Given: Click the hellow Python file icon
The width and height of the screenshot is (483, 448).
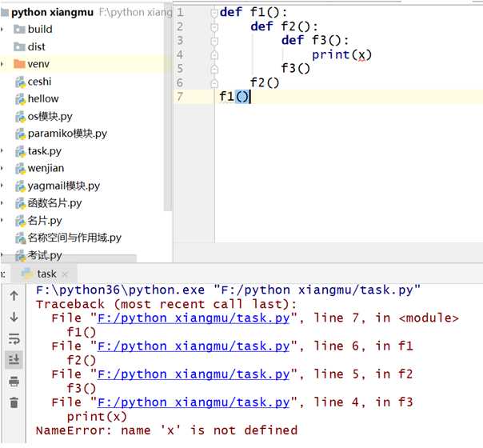Looking at the screenshot, I should (x=20, y=99).
